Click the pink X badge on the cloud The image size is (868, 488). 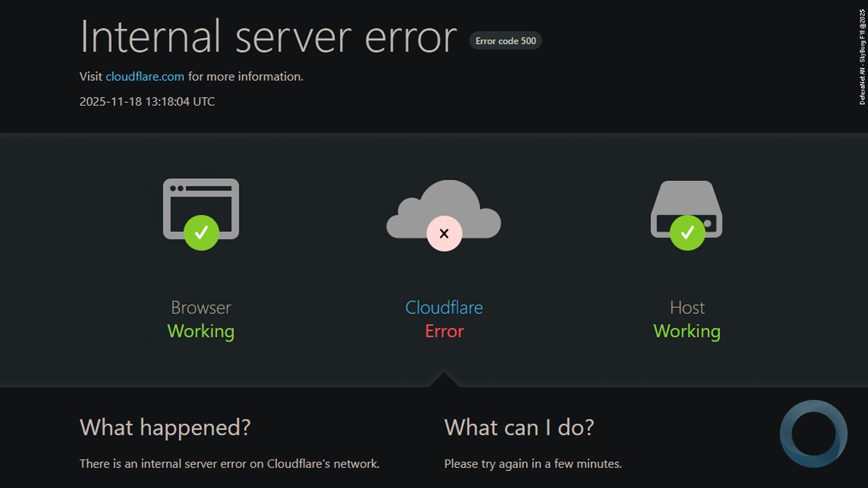(x=444, y=234)
